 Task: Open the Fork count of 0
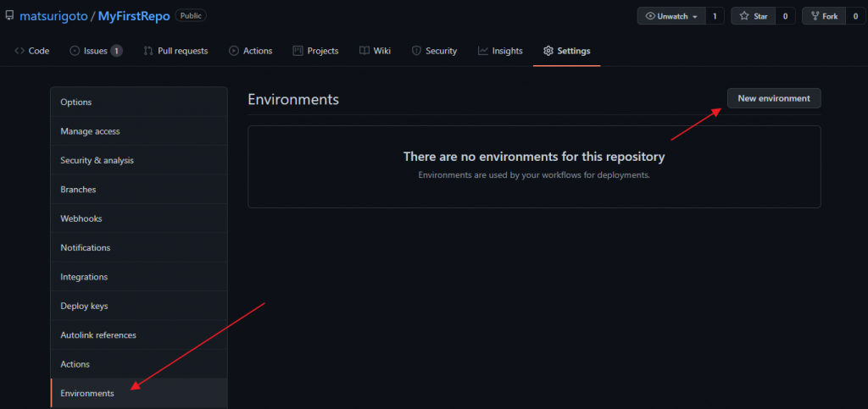[855, 16]
